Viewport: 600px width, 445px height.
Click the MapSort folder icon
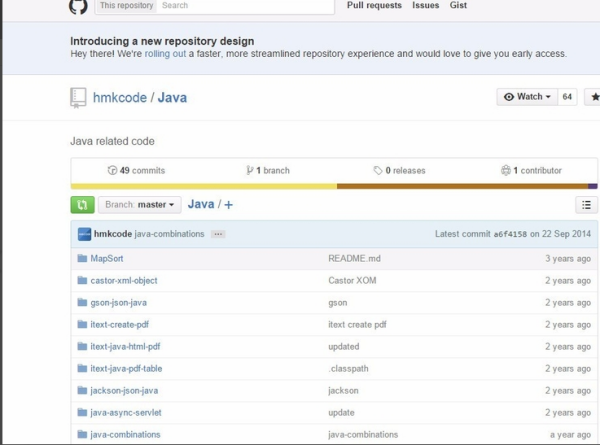tap(82, 258)
